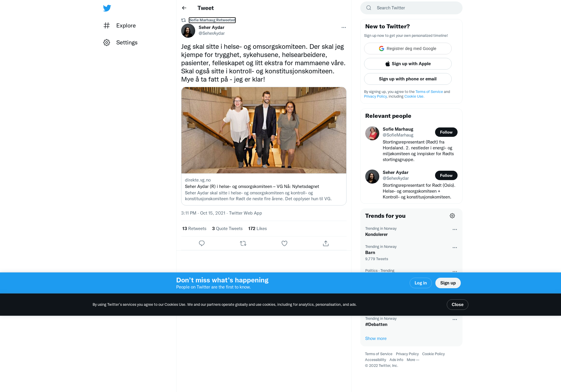Open more options for Barn trend
The width and height of the screenshot is (561, 392).
(x=455, y=248)
